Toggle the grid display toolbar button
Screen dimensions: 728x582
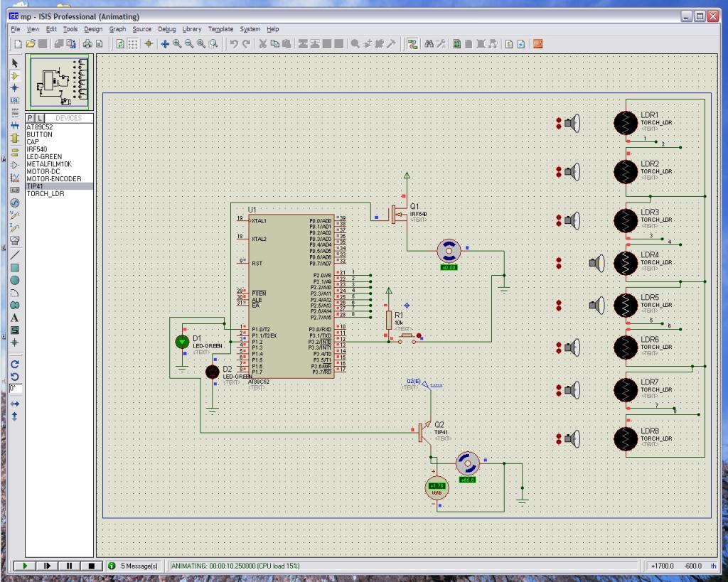[x=133, y=43]
